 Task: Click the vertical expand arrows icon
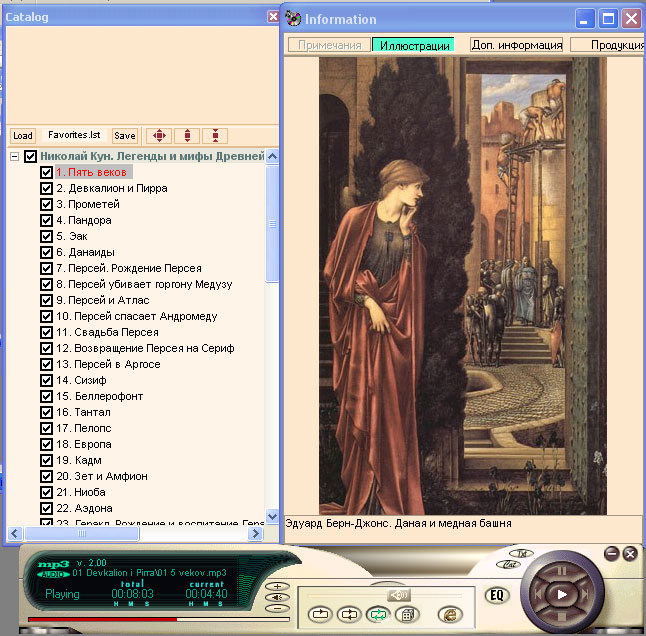(x=188, y=136)
